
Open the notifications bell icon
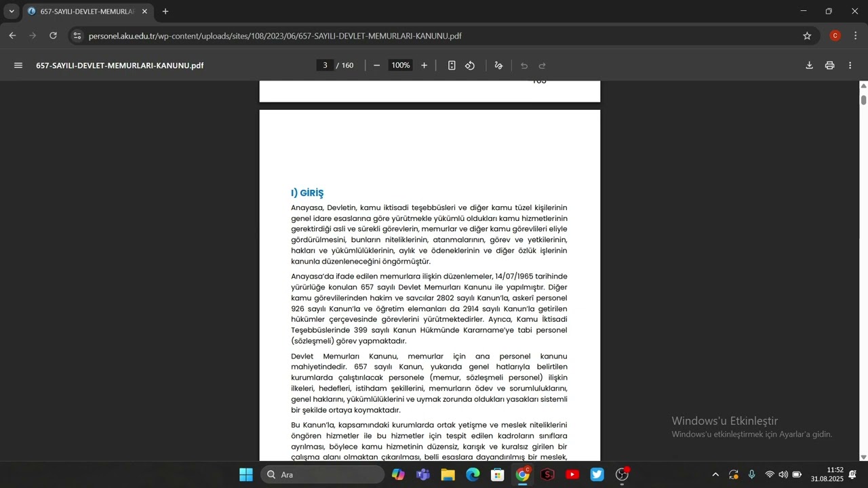pyautogui.click(x=852, y=474)
